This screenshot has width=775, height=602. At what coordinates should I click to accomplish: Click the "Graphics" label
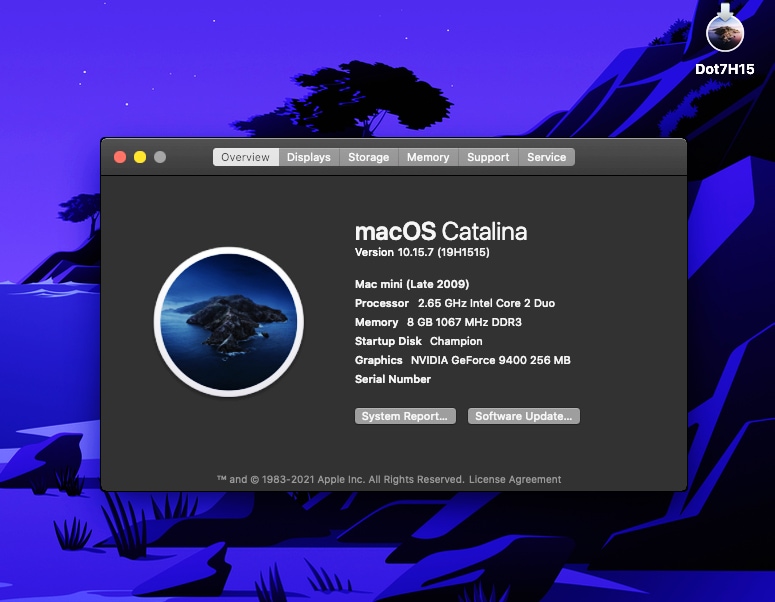coord(379,360)
